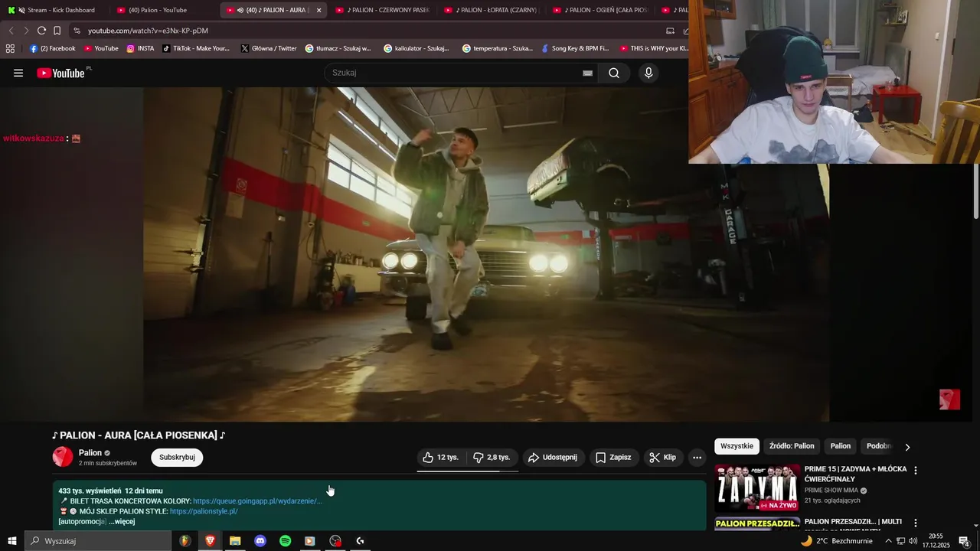The height and width of the screenshot is (551, 980).
Task: Open the TikTok - Make Your bookmark
Action: [196, 48]
